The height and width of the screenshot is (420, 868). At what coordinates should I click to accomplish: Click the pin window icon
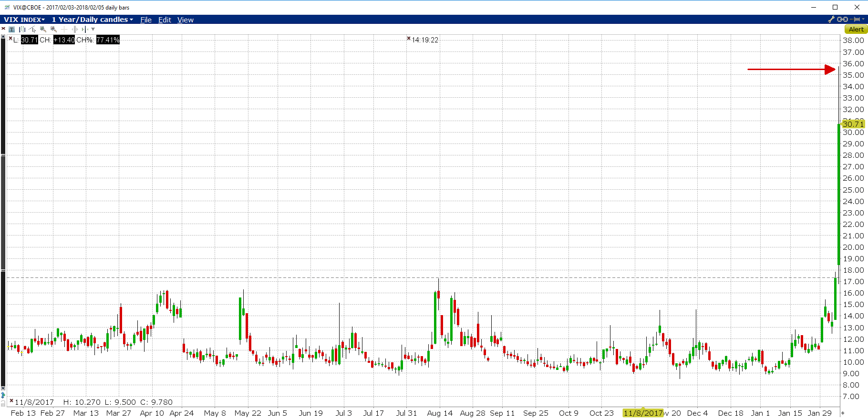(855, 19)
